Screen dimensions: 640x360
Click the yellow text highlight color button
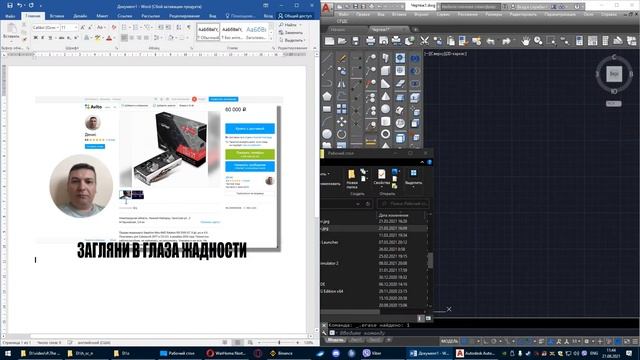coord(98,38)
